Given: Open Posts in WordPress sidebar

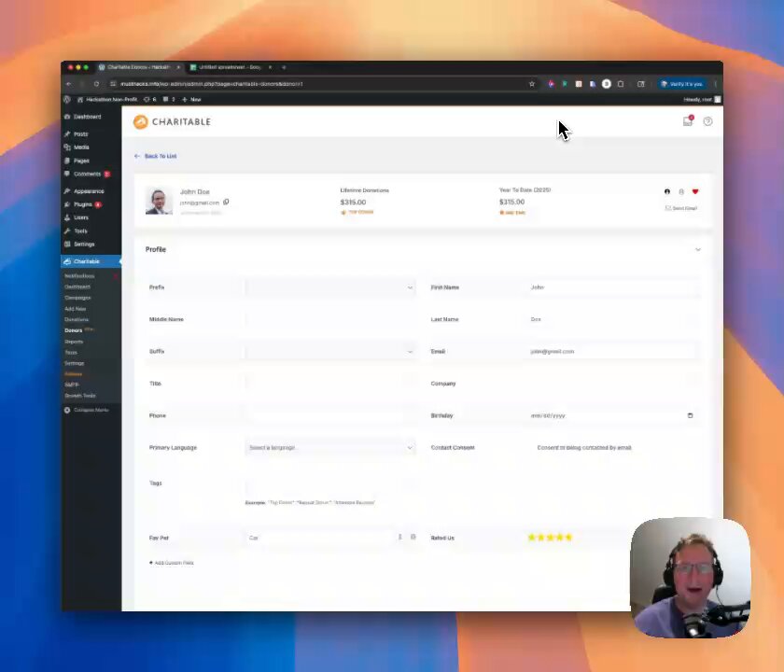Looking at the screenshot, I should point(80,134).
